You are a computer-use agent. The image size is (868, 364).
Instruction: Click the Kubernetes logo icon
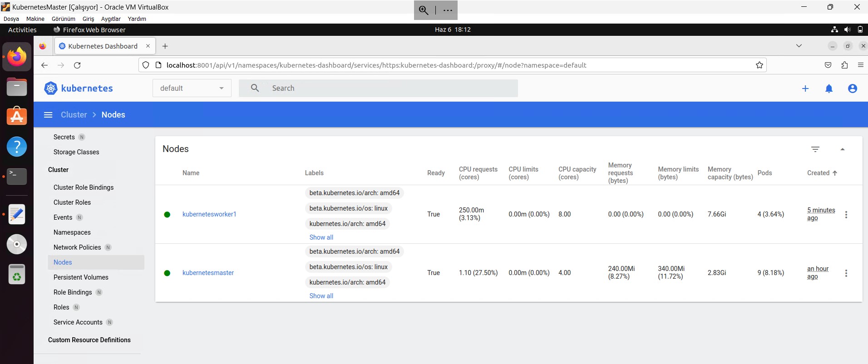click(x=51, y=88)
